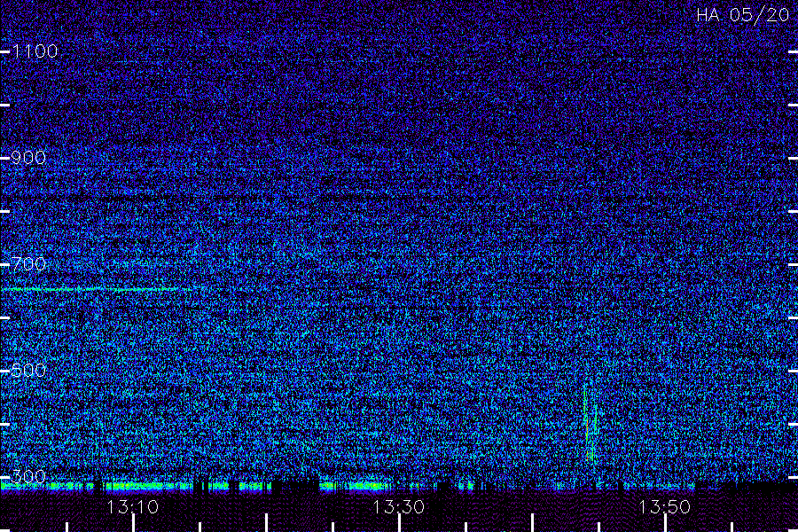
Task: Click the 1100 frequency axis label
Action: click(x=35, y=51)
